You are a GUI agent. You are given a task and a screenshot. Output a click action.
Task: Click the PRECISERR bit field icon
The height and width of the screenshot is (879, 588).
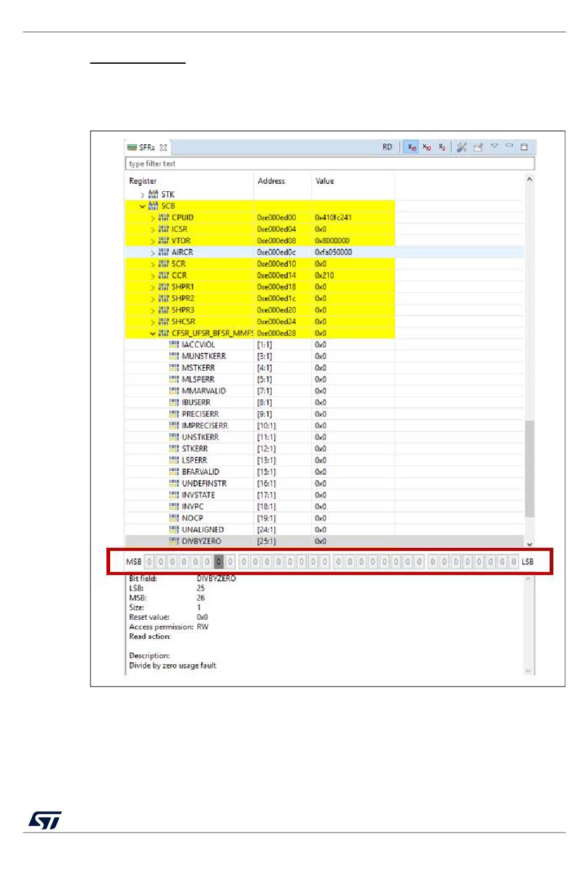tap(174, 414)
